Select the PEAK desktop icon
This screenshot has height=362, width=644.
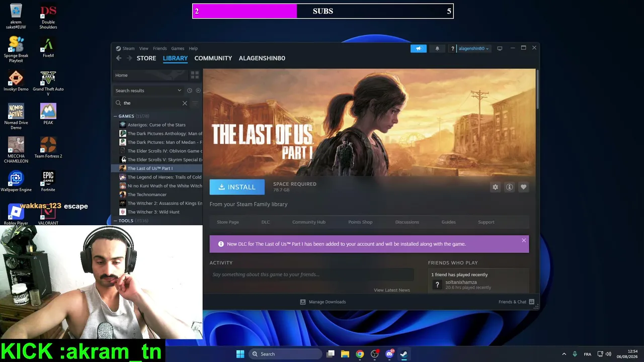point(48,114)
